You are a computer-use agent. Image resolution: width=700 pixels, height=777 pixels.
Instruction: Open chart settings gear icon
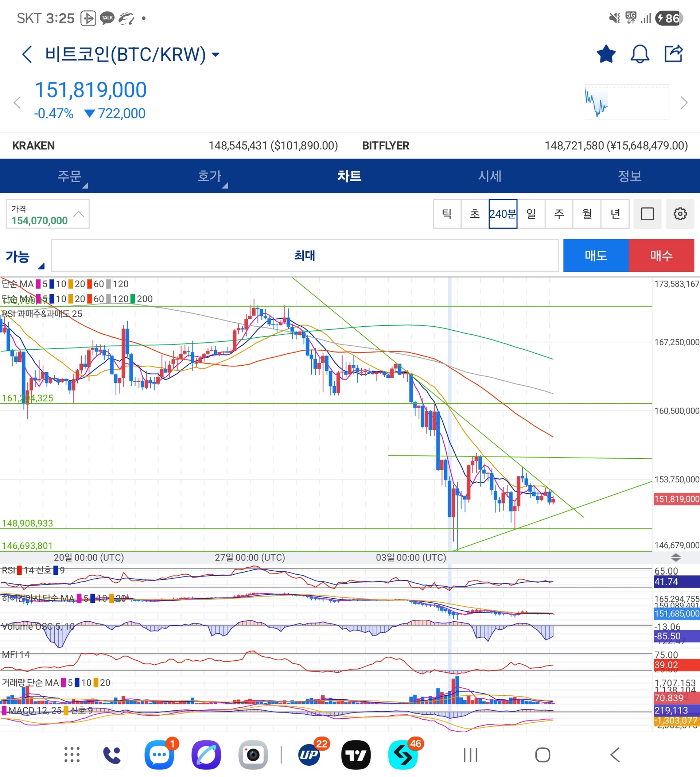pyautogui.click(x=680, y=214)
